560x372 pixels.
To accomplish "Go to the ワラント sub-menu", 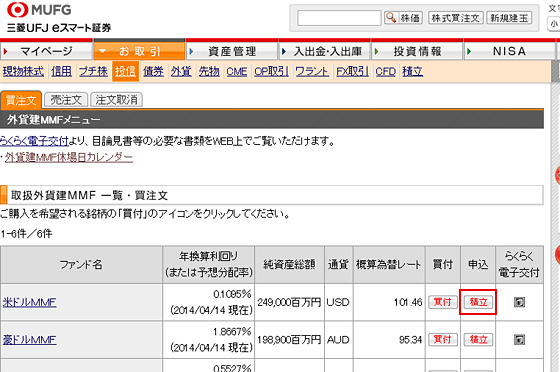I will pyautogui.click(x=312, y=71).
